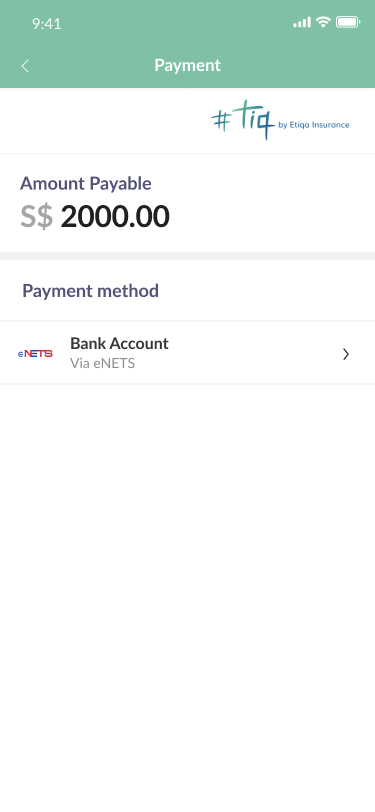Screen dimensions: 375x812
Task: Click the #Tiq brand logo
Action: (280, 120)
